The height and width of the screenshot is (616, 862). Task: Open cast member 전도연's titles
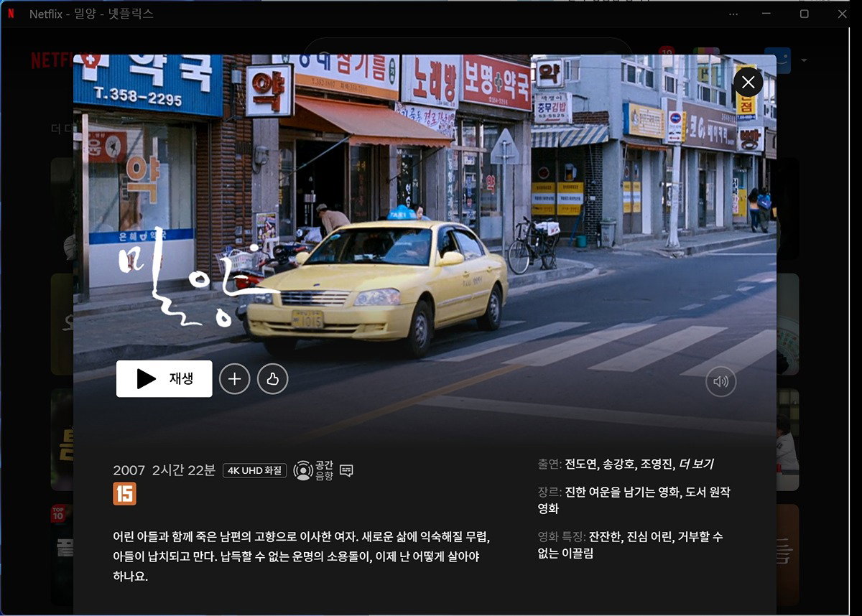pyautogui.click(x=581, y=464)
